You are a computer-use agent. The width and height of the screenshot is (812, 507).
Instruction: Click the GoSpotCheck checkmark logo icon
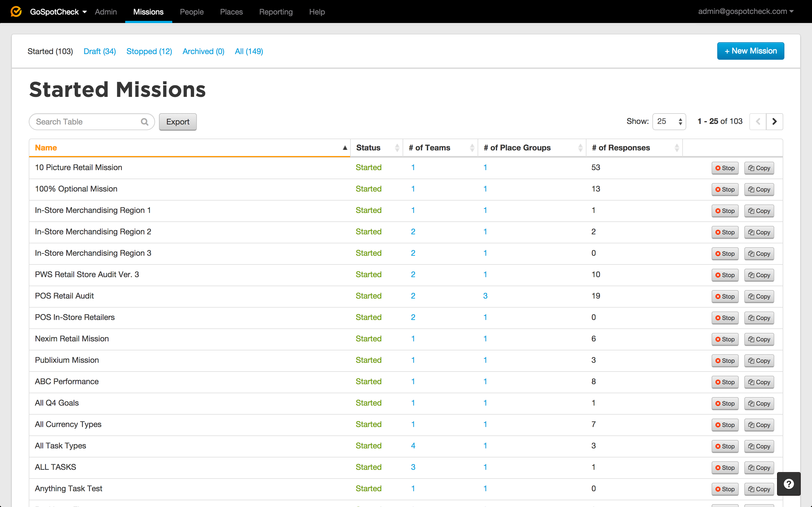(x=16, y=11)
